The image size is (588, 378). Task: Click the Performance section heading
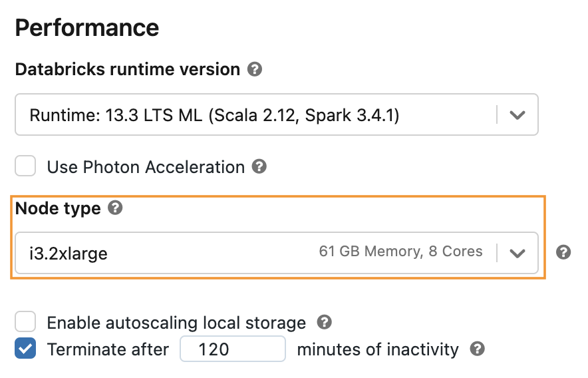[87, 28]
